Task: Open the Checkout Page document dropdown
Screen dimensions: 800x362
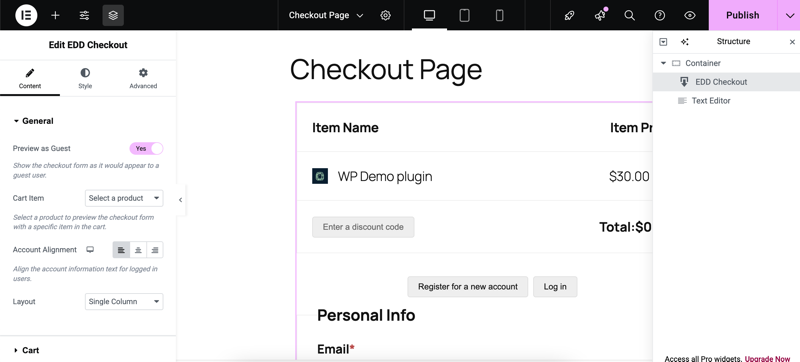Action: coord(326,15)
